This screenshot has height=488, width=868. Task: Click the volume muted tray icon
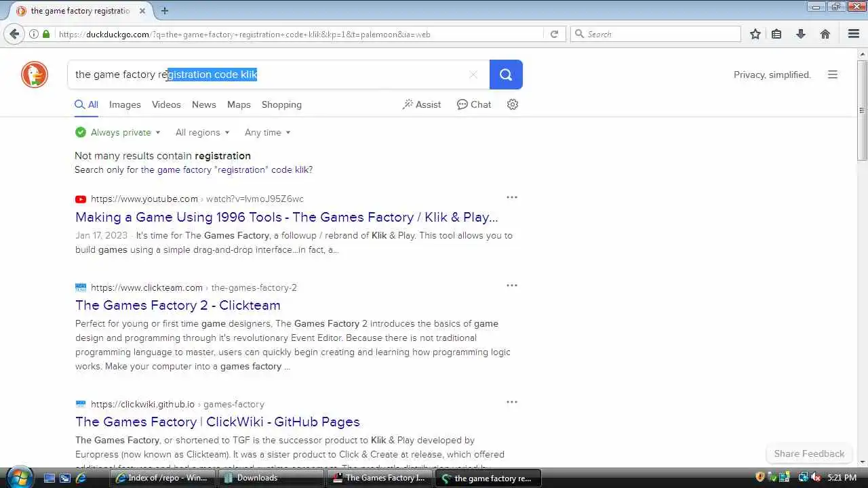pos(816,478)
